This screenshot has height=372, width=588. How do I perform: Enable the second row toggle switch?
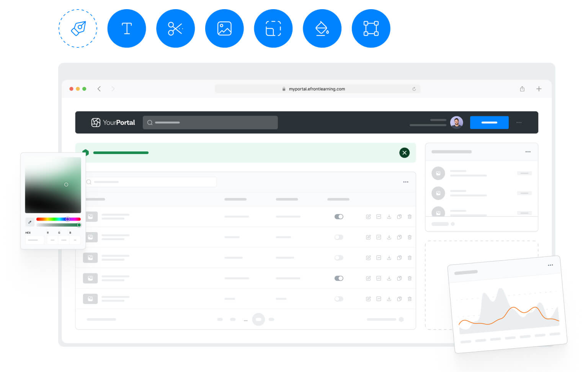click(x=339, y=237)
